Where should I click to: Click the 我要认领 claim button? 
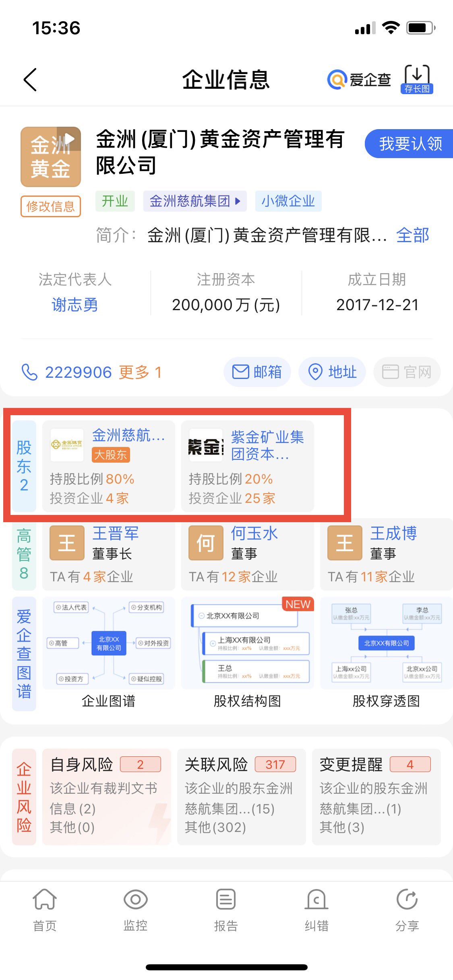[x=409, y=144]
